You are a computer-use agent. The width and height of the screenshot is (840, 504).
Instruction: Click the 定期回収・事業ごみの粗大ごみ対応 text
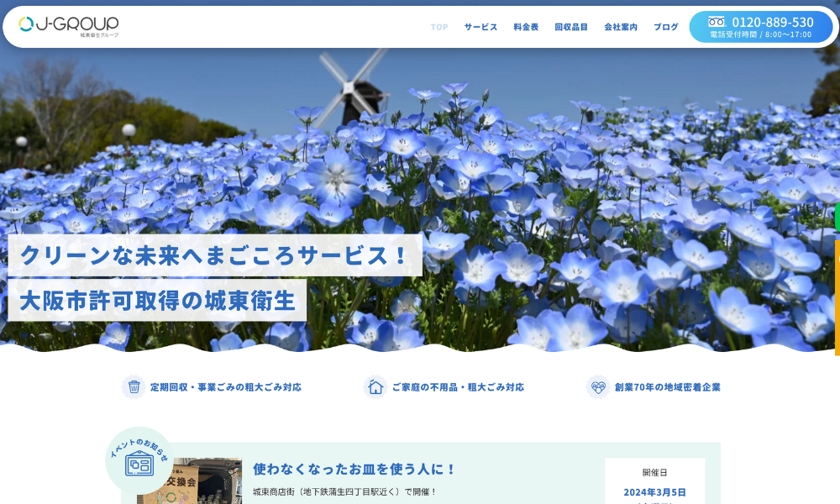(226, 387)
